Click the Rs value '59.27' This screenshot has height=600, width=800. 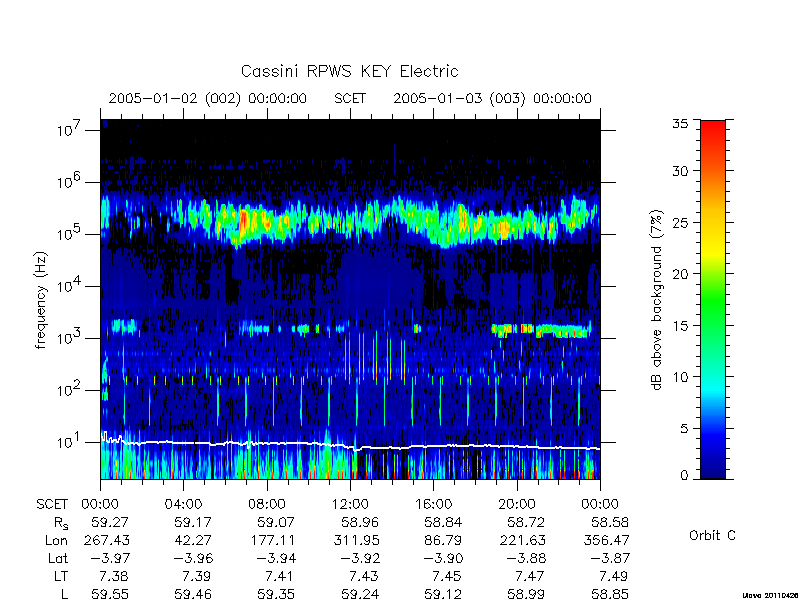click(x=110, y=522)
